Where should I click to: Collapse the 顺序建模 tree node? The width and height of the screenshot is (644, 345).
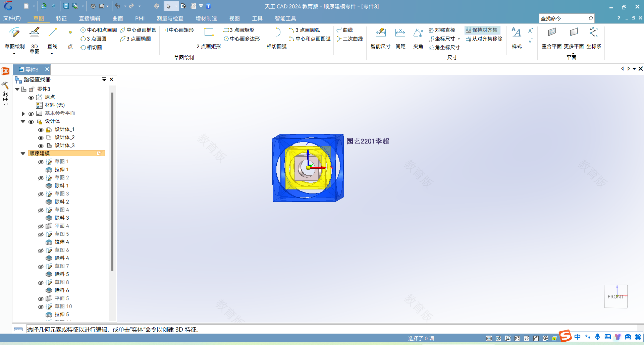[x=23, y=154]
